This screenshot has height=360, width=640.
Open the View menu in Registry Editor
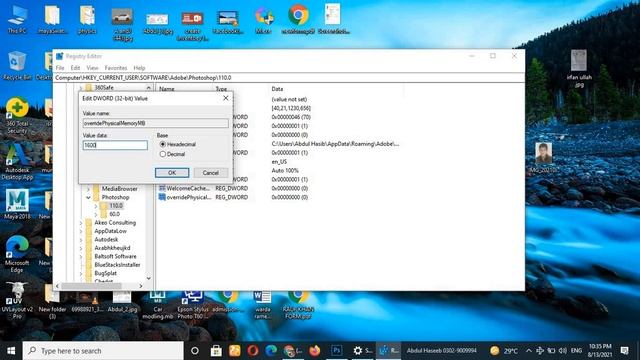tap(92, 68)
